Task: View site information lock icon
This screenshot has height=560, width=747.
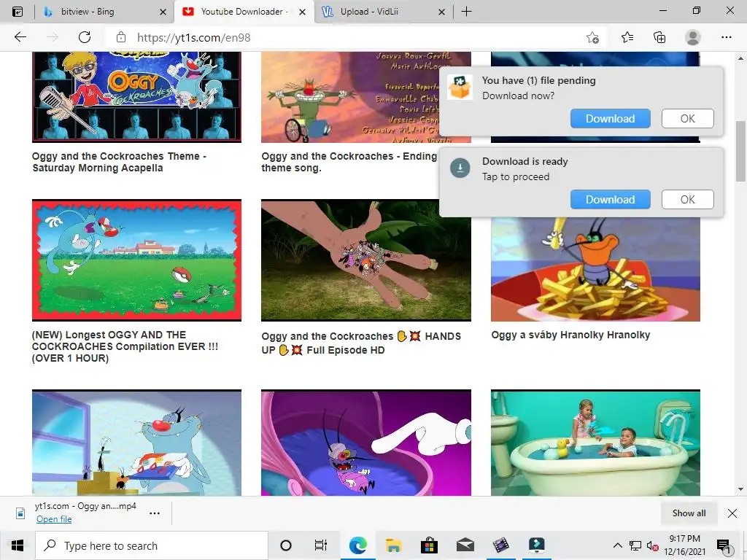Action: [x=121, y=37]
